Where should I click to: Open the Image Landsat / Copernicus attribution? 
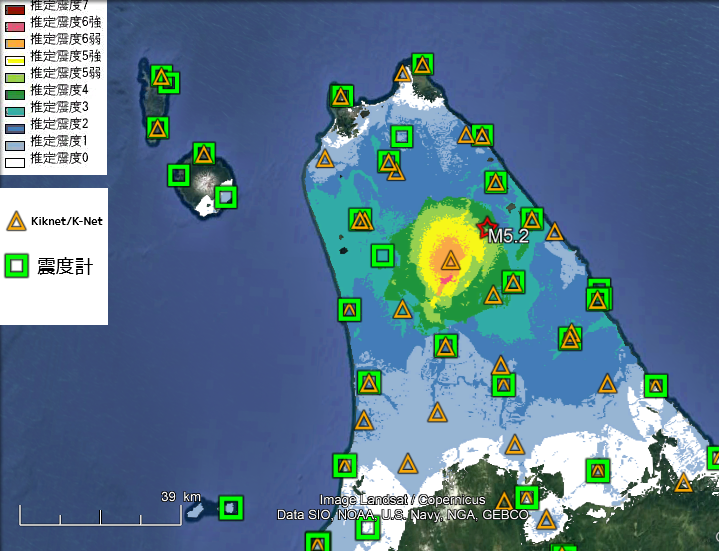[402, 500]
